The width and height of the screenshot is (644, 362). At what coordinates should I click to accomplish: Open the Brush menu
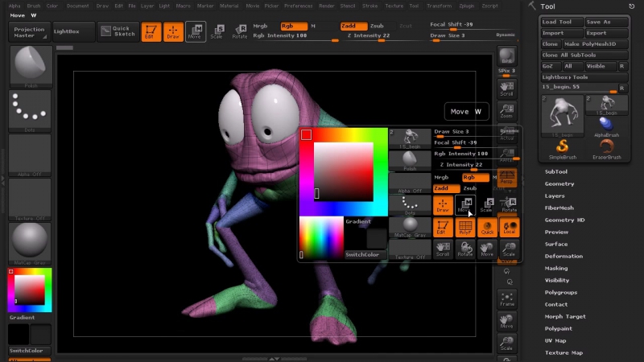(x=34, y=6)
